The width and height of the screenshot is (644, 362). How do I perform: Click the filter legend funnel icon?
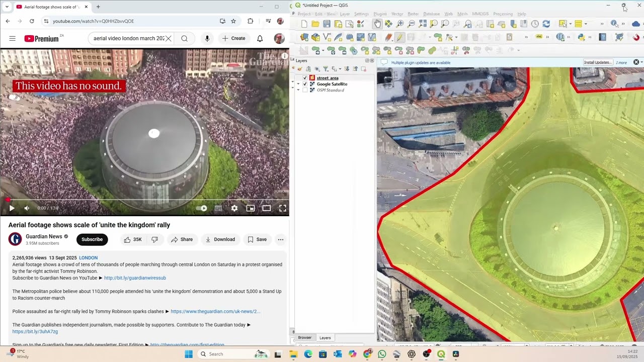(326, 69)
